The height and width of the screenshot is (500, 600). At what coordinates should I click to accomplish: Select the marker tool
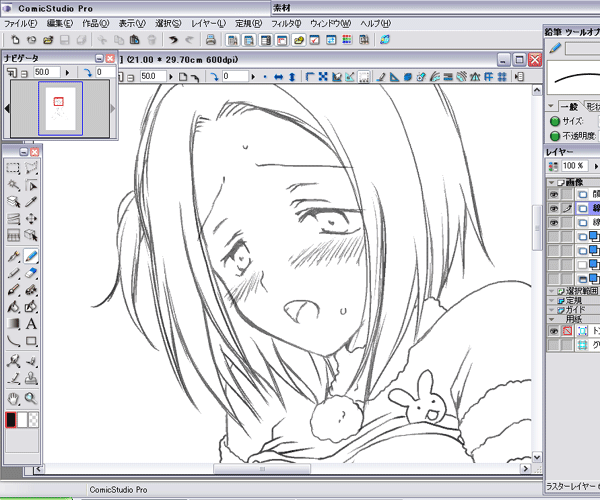point(13,273)
